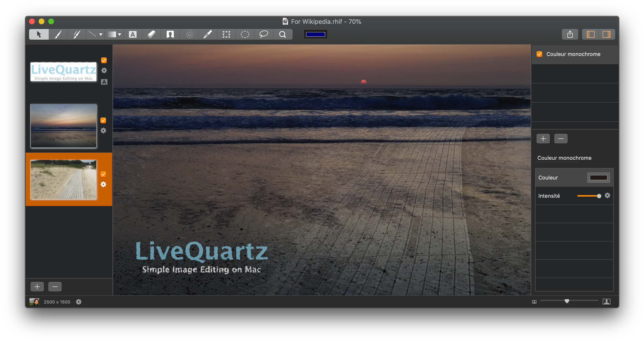The image size is (644, 341).
Task: Open settings gear for boardwalk layer
Action: (x=103, y=185)
